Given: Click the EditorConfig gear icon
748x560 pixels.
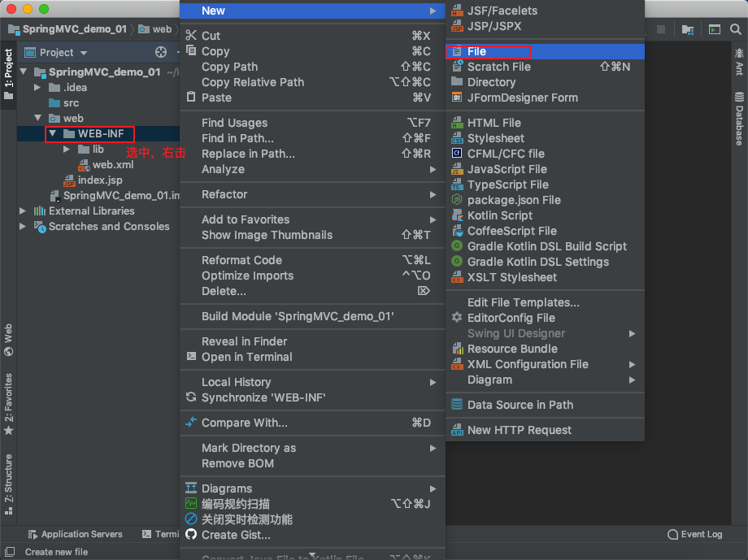Looking at the screenshot, I should pos(457,317).
